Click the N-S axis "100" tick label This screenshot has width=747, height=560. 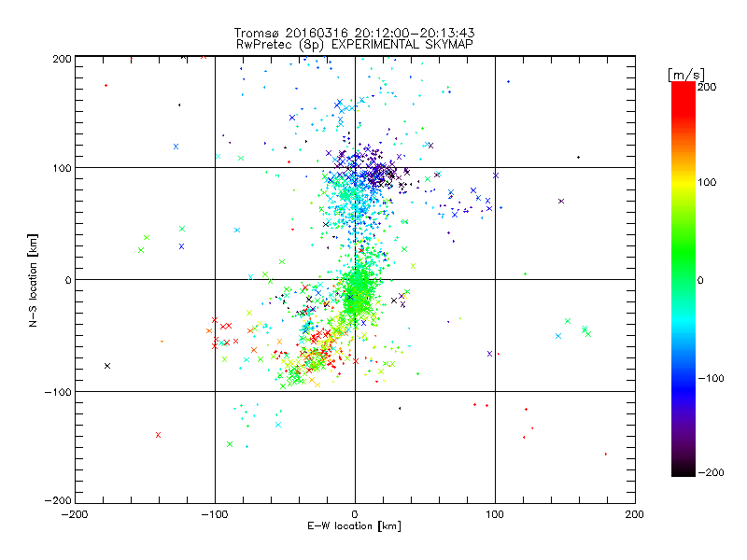click(x=62, y=168)
